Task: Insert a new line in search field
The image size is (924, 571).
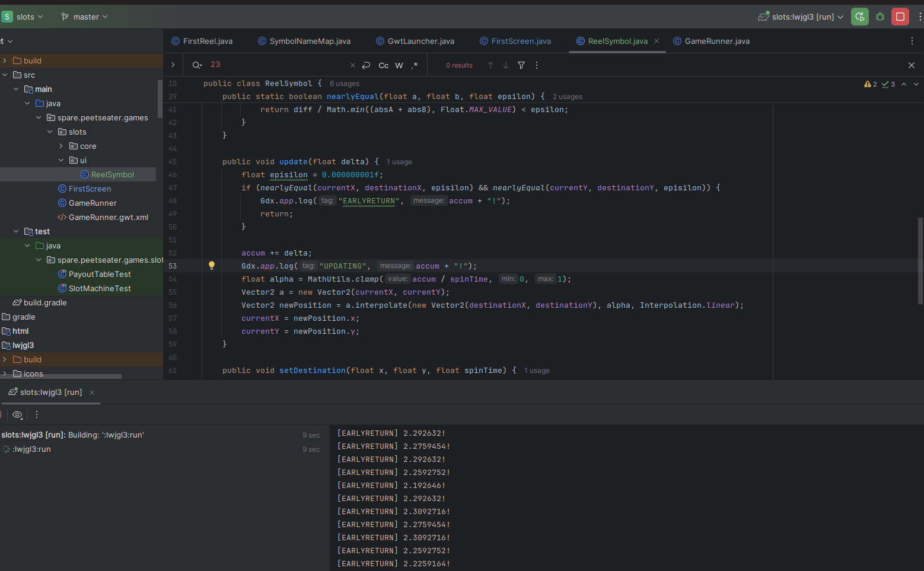Action: pyautogui.click(x=367, y=65)
